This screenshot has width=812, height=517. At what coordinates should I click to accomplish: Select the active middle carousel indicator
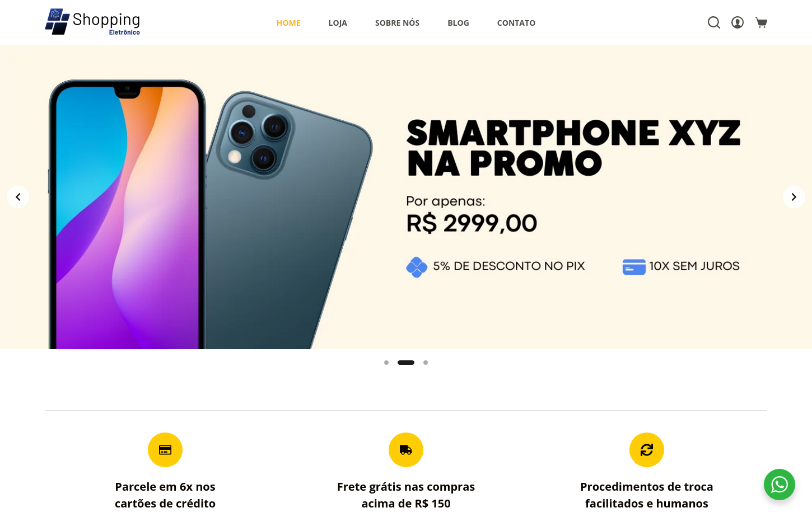(x=406, y=363)
